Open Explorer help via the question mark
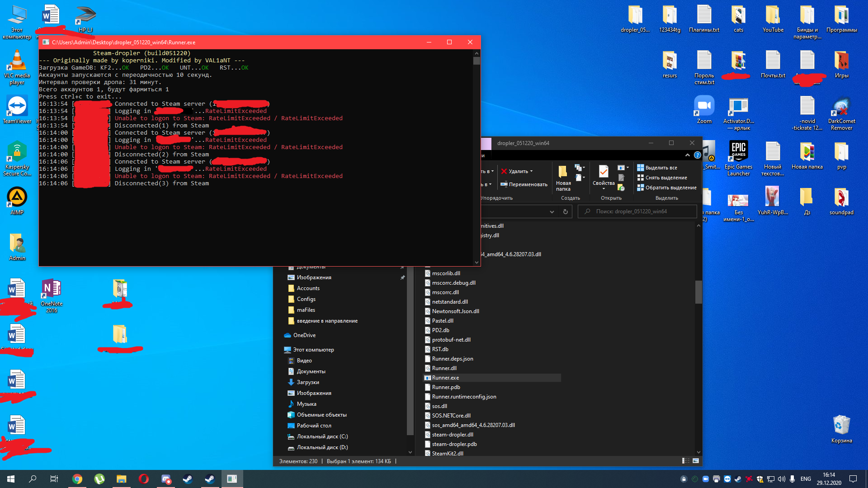This screenshot has height=488, width=868. point(697,155)
